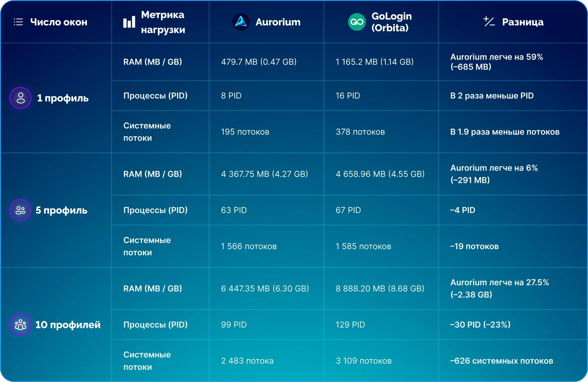Click the value 6 447.35 MB (6.30 GB)

(265, 289)
